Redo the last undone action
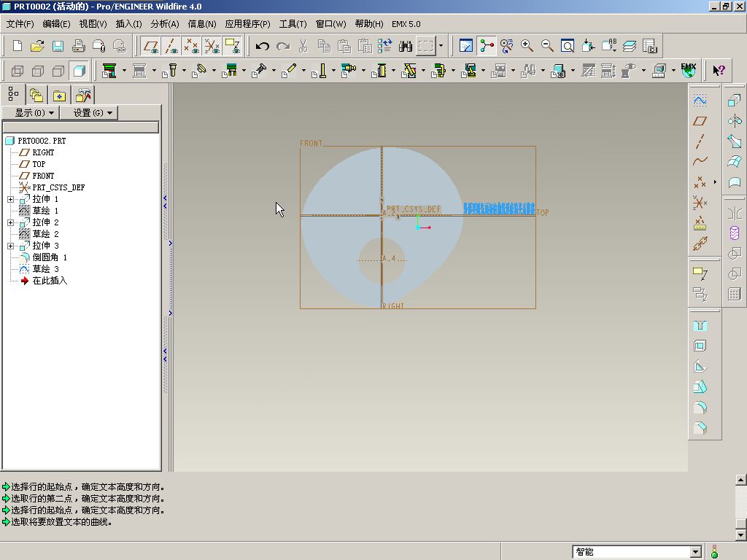This screenshot has height=560, width=747. [283, 46]
